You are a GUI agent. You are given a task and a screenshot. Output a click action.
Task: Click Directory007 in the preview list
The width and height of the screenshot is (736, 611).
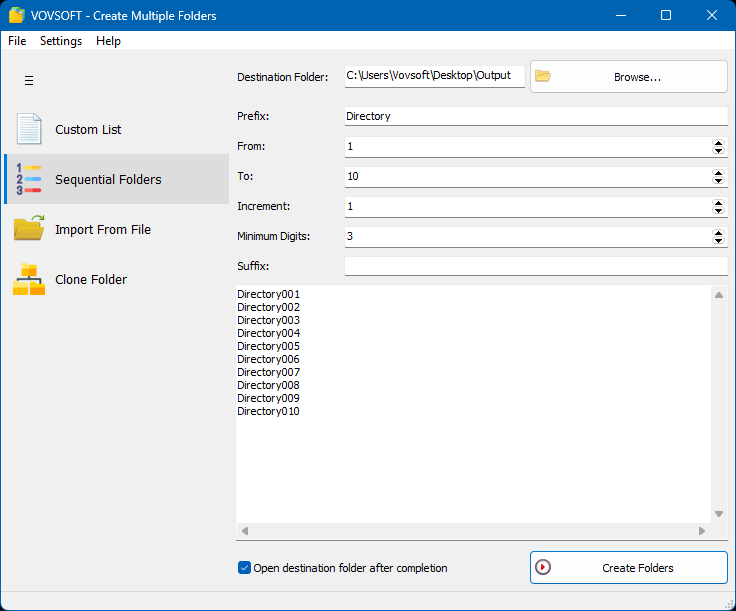coord(268,372)
